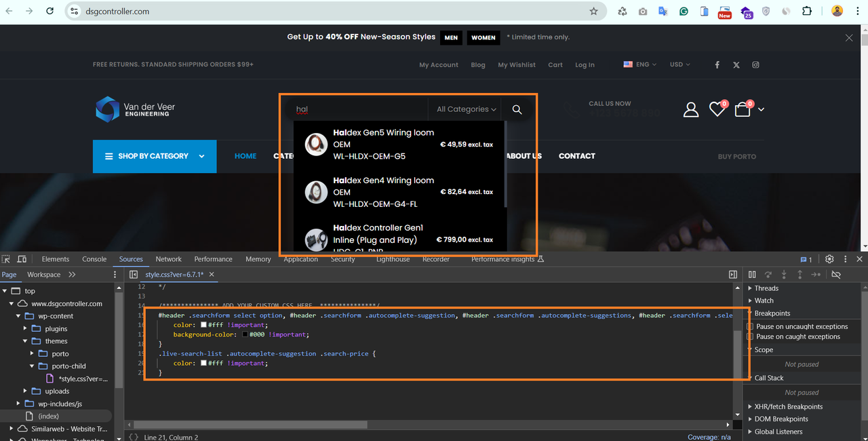This screenshot has width=868, height=441.
Task: Open the *style.css file in porto-child
Action: (x=83, y=379)
